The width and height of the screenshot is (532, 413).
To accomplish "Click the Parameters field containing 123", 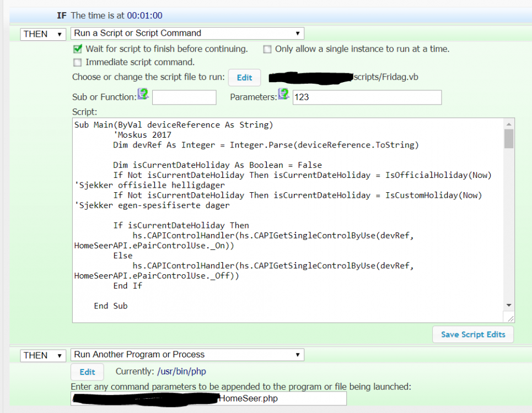I will [367, 97].
